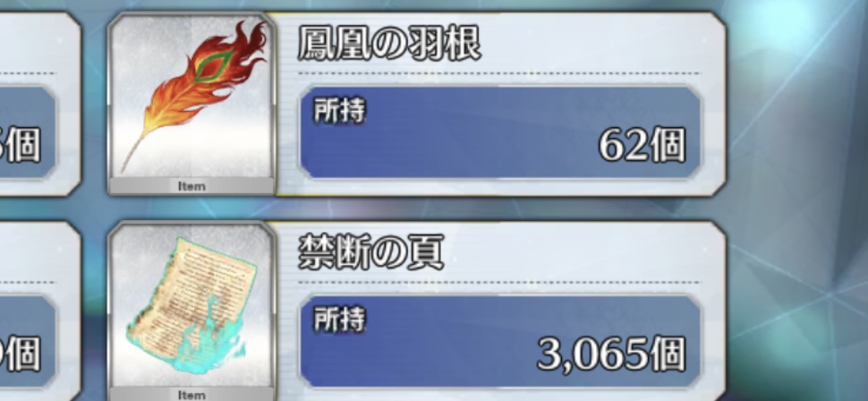Click the Item label under the torn page
868x401 pixels.
pyautogui.click(x=191, y=395)
